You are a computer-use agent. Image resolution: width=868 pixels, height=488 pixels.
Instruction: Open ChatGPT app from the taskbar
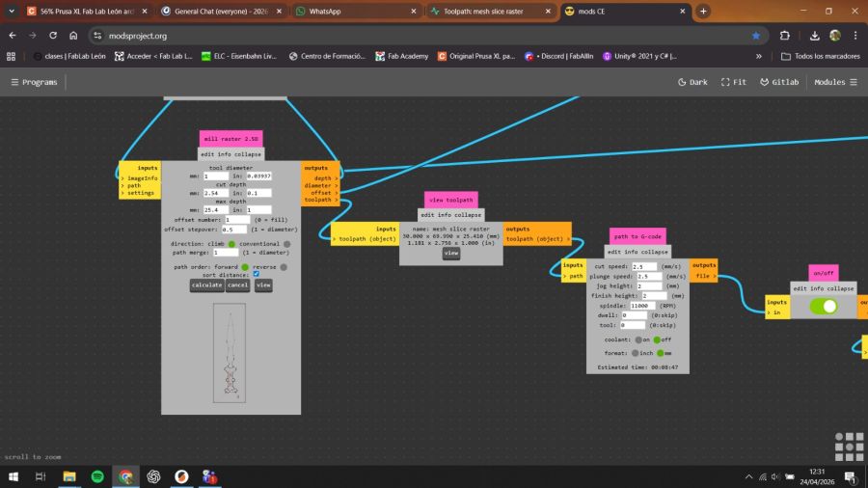click(153, 476)
